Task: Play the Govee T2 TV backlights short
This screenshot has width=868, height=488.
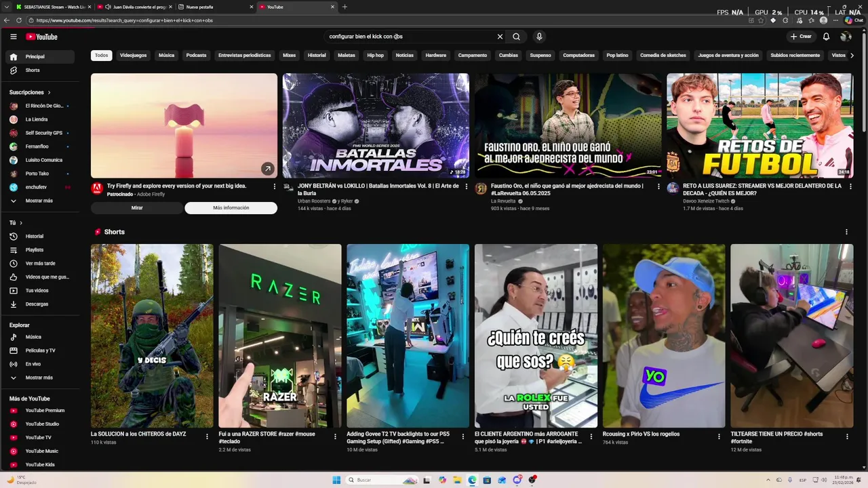Action: coord(408,336)
